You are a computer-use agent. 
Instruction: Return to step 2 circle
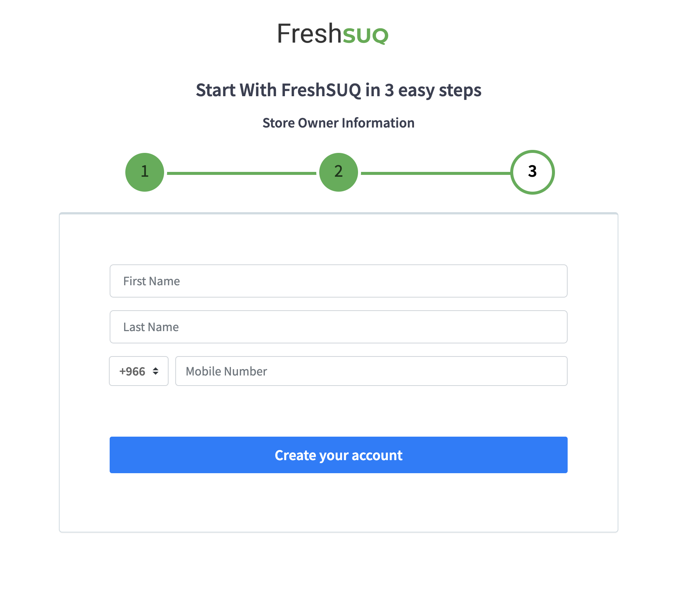(x=339, y=172)
